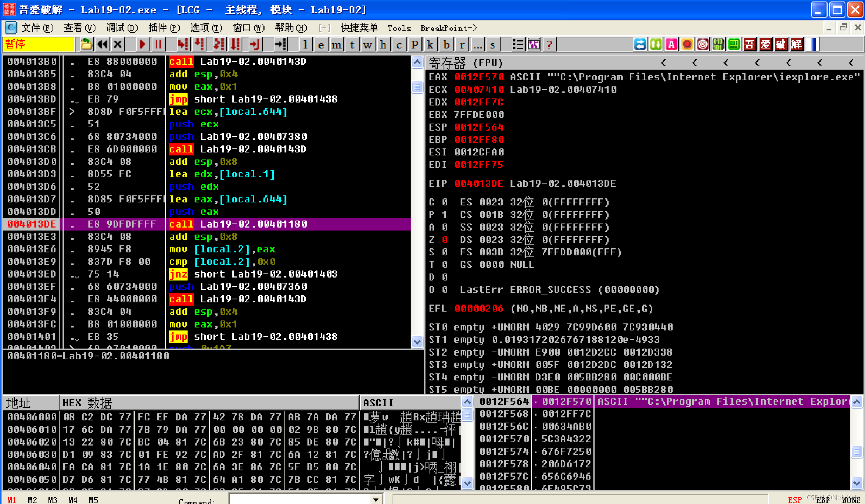
Task: Click the Trace Into toolbar icon
Action: [219, 44]
